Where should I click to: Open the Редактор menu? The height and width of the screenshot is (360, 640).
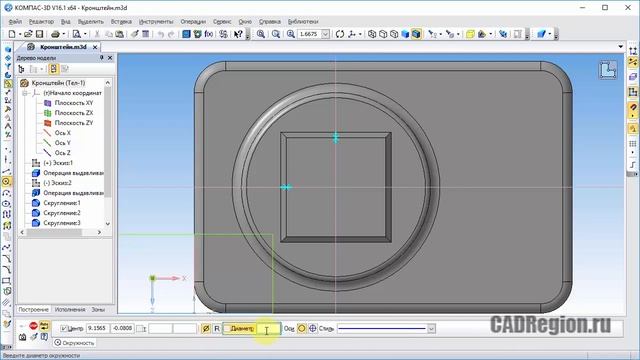pos(41,21)
